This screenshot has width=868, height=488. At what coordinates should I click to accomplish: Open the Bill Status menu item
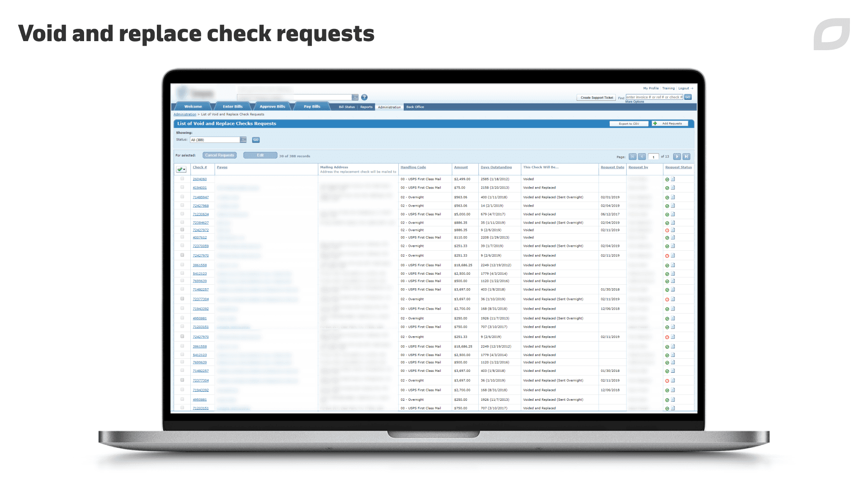click(347, 107)
